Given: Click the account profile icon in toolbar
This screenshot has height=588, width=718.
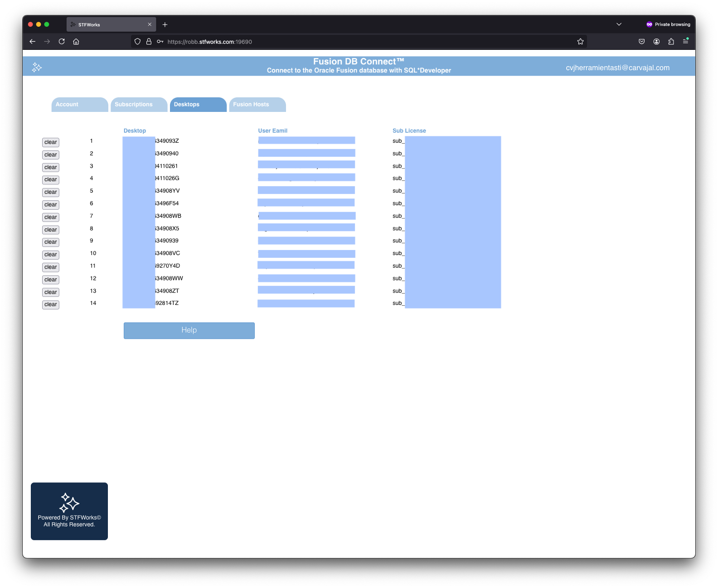Looking at the screenshot, I should click(x=656, y=42).
